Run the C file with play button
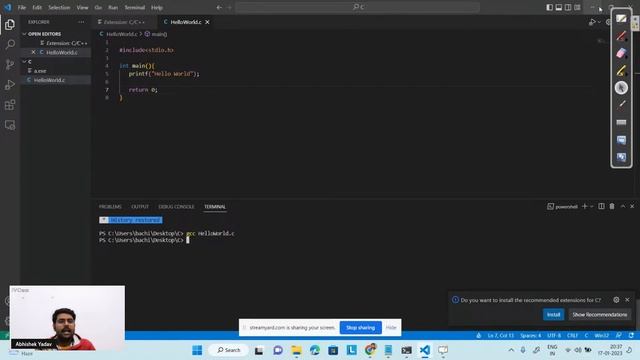This screenshot has height=360, width=640. click(x=592, y=22)
